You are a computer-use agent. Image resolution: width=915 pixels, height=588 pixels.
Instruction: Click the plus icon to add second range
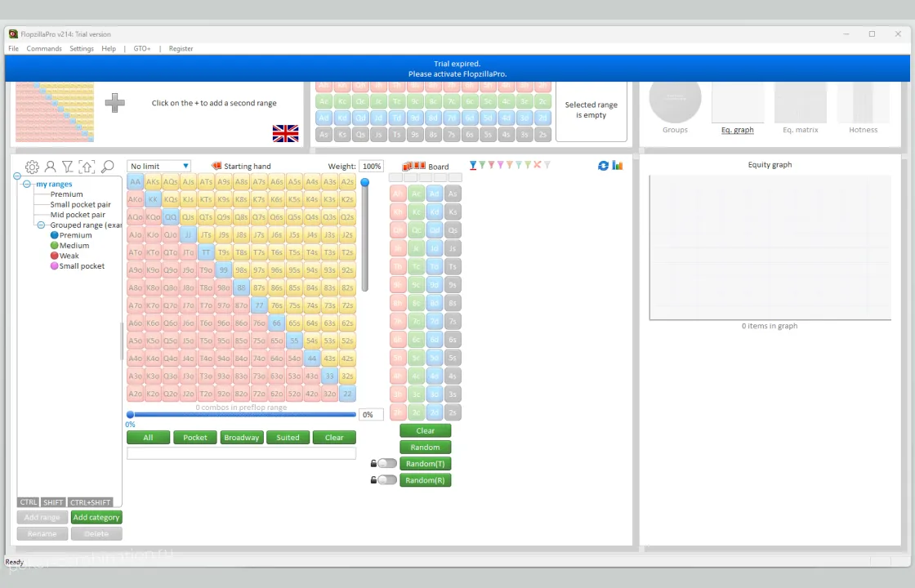(115, 103)
